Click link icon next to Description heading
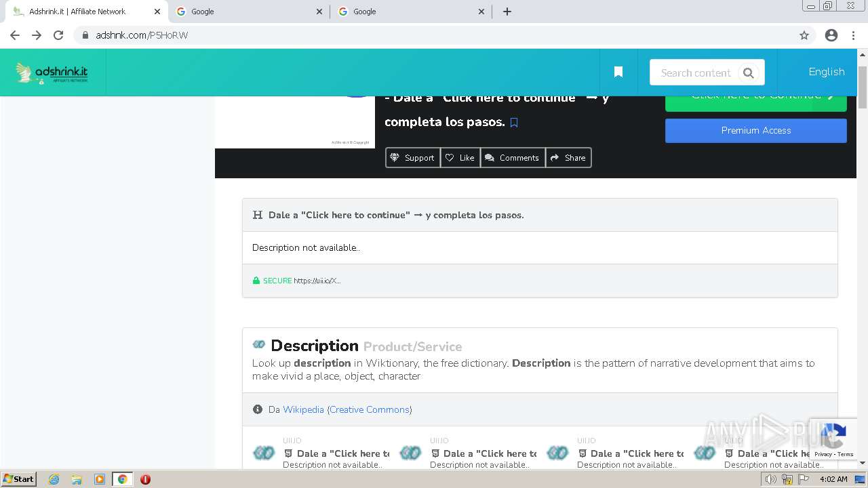The image size is (868, 488). (259, 345)
